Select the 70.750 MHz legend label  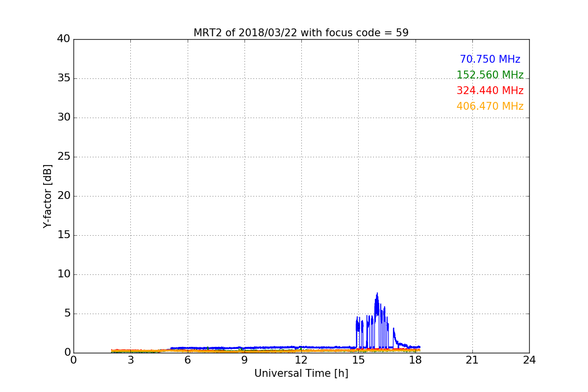click(490, 59)
